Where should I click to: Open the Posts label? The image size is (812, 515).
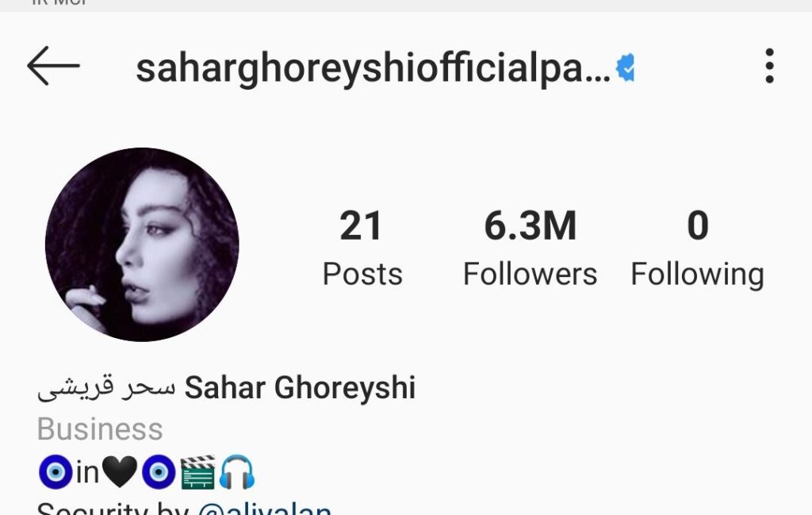click(x=362, y=274)
